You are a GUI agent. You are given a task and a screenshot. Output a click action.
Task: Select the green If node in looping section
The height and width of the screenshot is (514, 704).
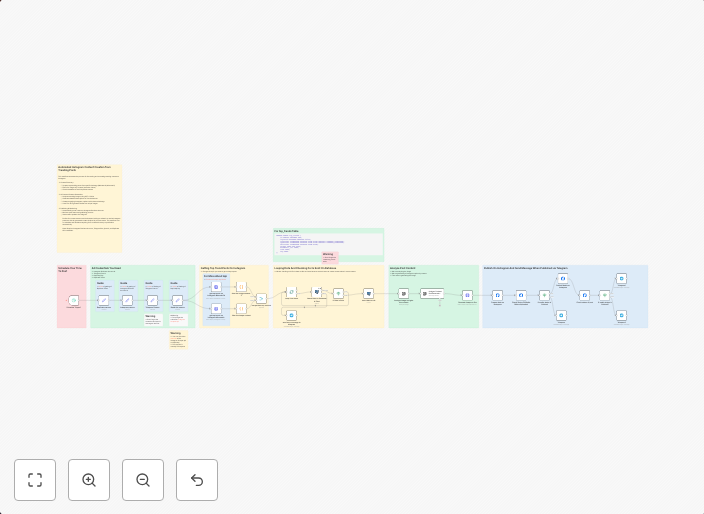pos(338,294)
